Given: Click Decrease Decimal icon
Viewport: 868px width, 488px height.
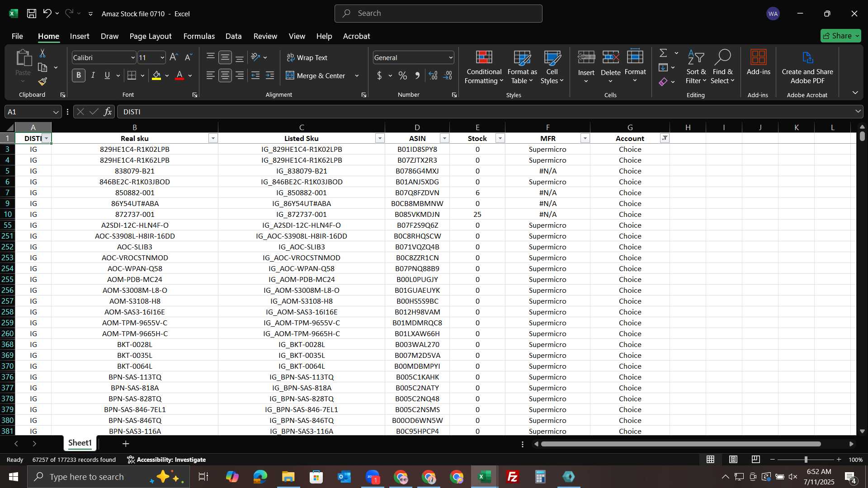Looking at the screenshot, I should pos(448,75).
